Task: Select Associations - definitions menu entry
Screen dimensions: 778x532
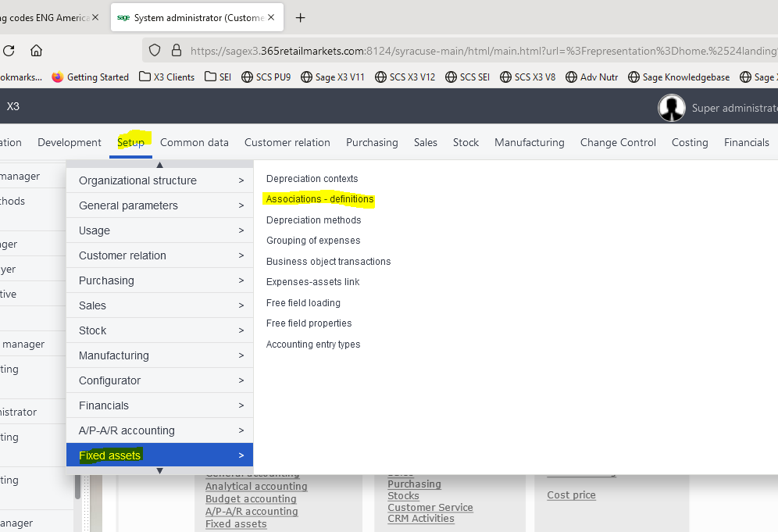Action: point(320,198)
